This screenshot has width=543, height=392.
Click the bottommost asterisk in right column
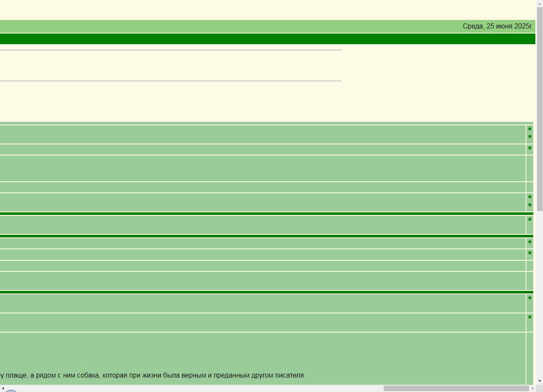click(529, 318)
